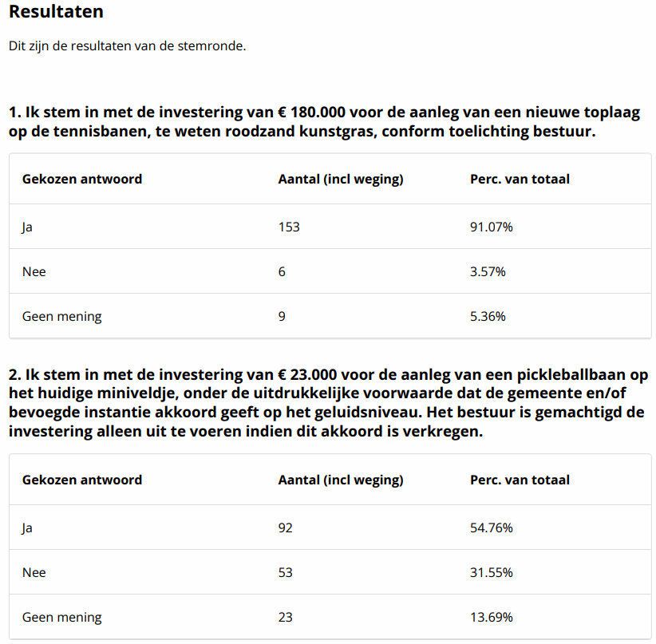Image resolution: width=656 pixels, height=644 pixels.
Task: Click the vote count 9 for Geen mening
Action: 282,316
